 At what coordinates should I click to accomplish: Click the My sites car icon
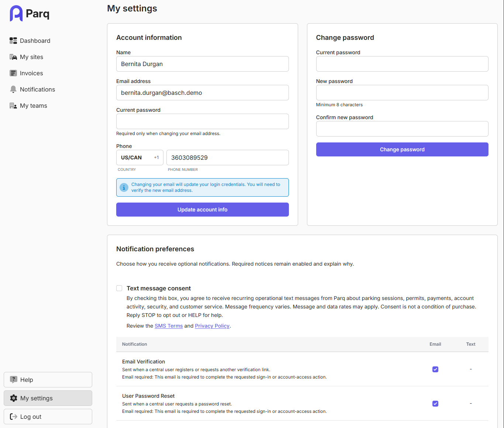tap(13, 57)
